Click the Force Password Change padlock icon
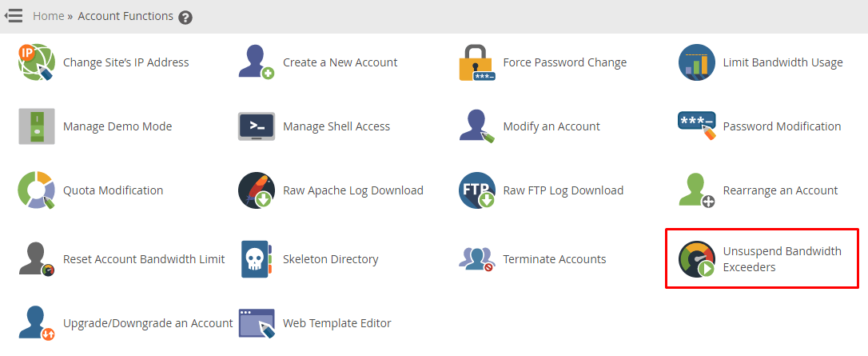Screen dimensions: 868x356 (476, 62)
